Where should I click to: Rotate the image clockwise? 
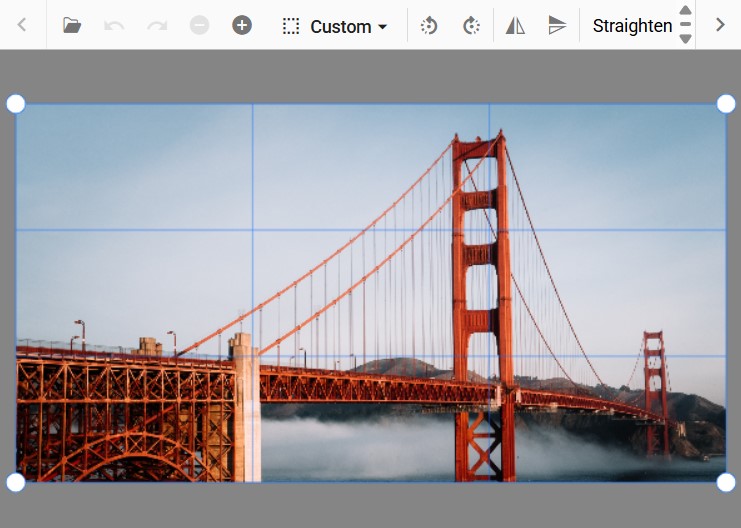pyautogui.click(x=471, y=26)
